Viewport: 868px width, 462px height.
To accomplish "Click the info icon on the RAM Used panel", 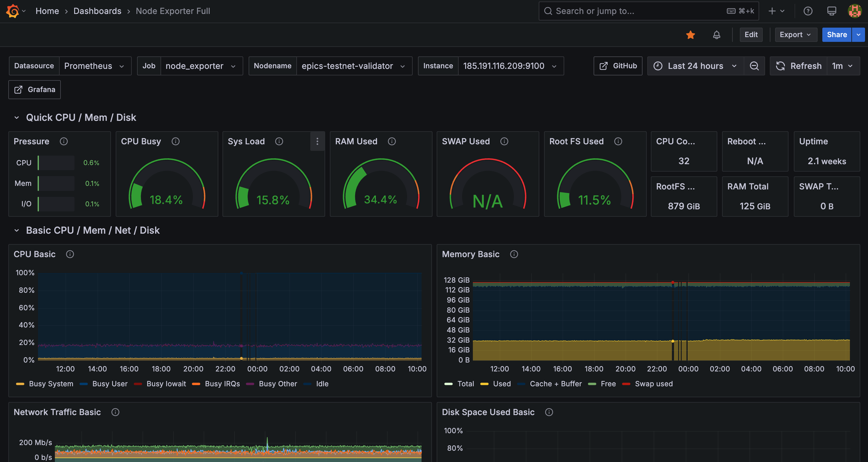I will tap(392, 141).
